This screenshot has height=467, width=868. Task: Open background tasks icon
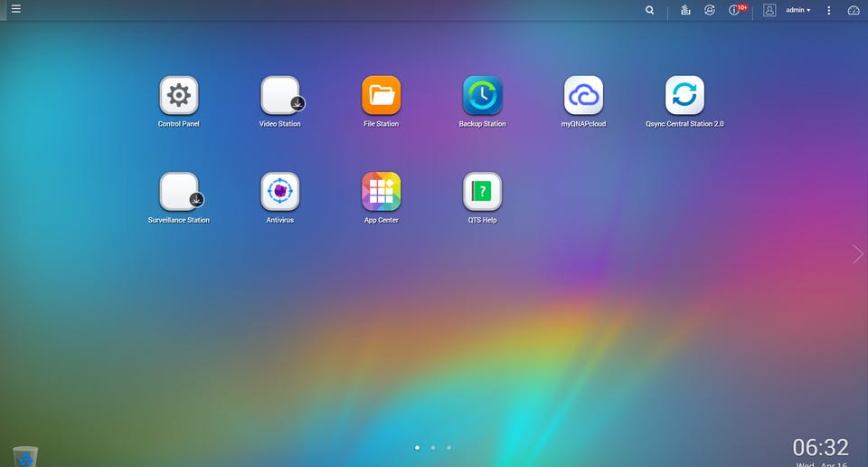pos(685,10)
